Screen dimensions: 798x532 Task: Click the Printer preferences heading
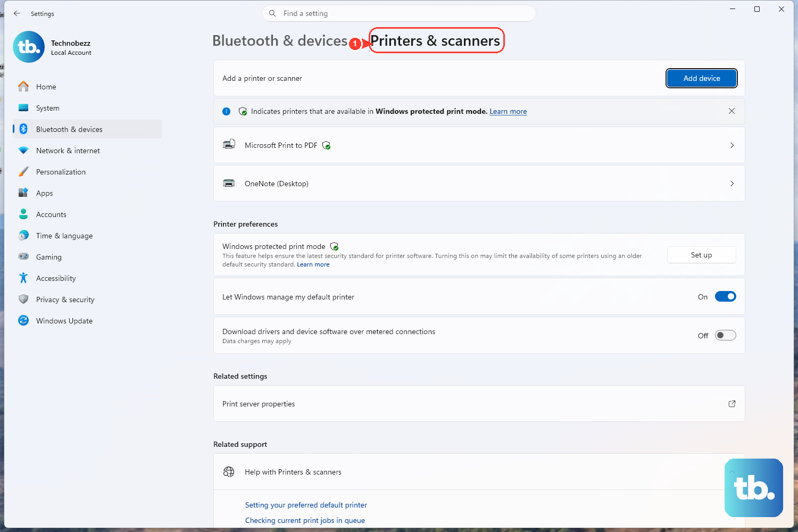[245, 224]
